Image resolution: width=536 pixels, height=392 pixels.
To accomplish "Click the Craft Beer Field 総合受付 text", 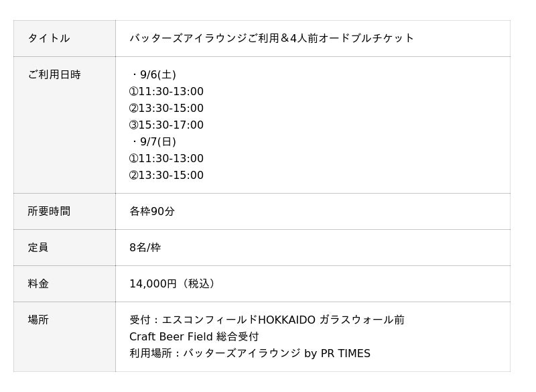I will pyautogui.click(x=194, y=336).
